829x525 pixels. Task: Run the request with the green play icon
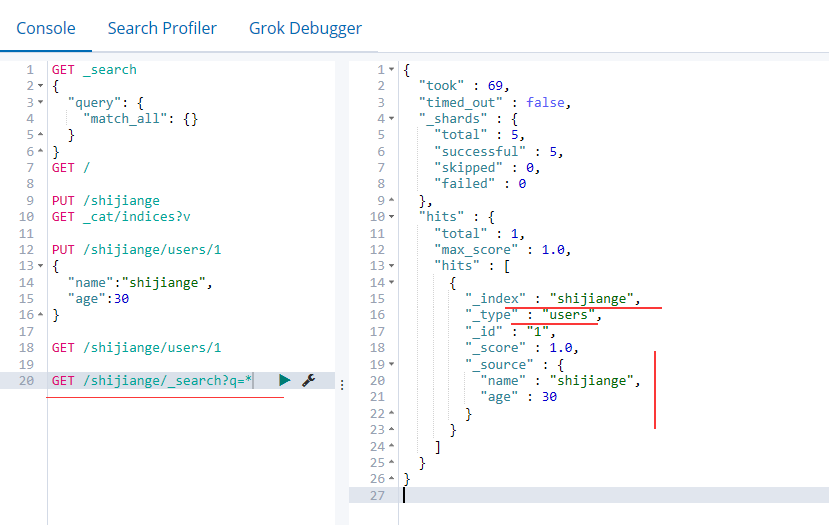point(284,380)
